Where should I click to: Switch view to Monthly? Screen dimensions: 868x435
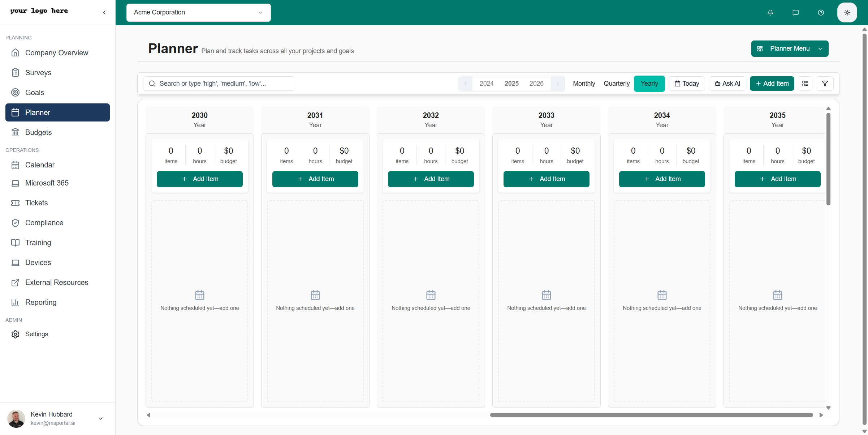pos(584,84)
